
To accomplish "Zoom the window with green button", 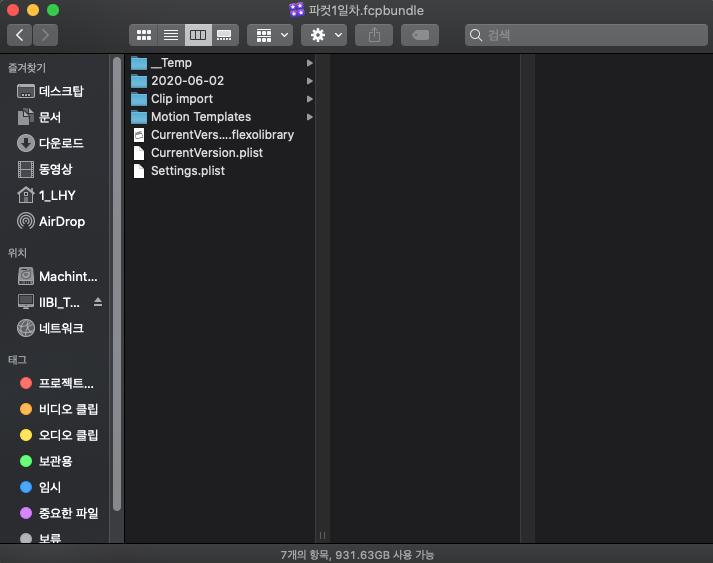I will [x=53, y=10].
